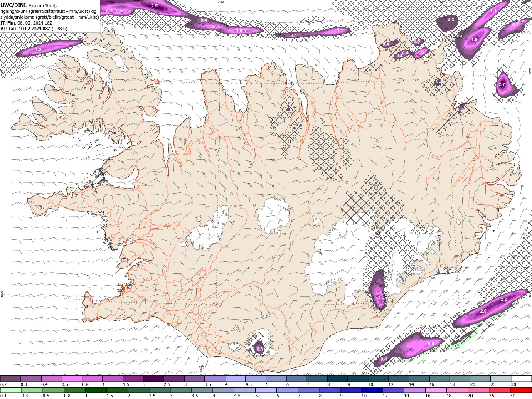Select the dark plum 0.2 swatch, upper legend
The height and width of the screenshot is (399, 532).
point(10,379)
